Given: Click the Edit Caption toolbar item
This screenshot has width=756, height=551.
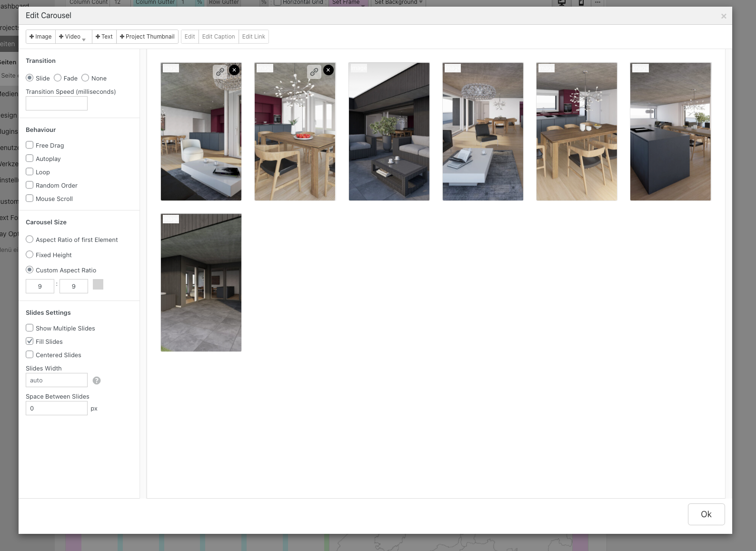Looking at the screenshot, I should click(x=219, y=37).
